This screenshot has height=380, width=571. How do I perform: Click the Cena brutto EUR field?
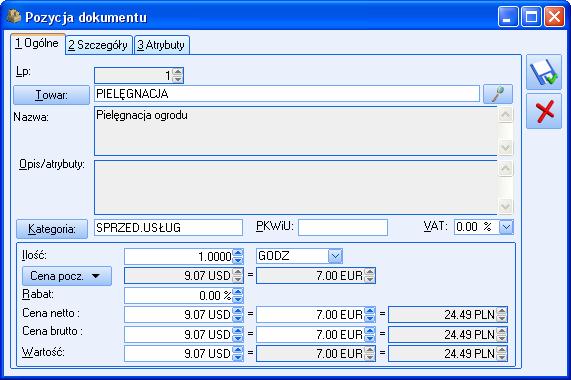(x=310, y=334)
